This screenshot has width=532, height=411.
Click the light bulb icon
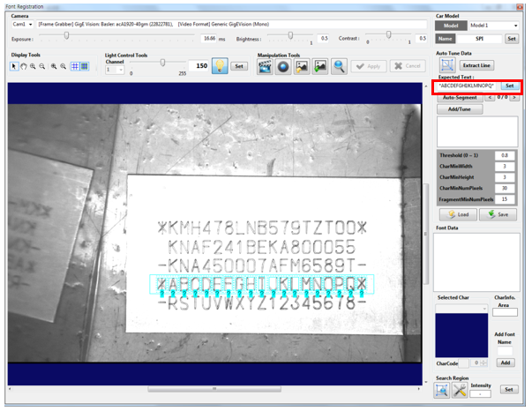click(x=220, y=66)
